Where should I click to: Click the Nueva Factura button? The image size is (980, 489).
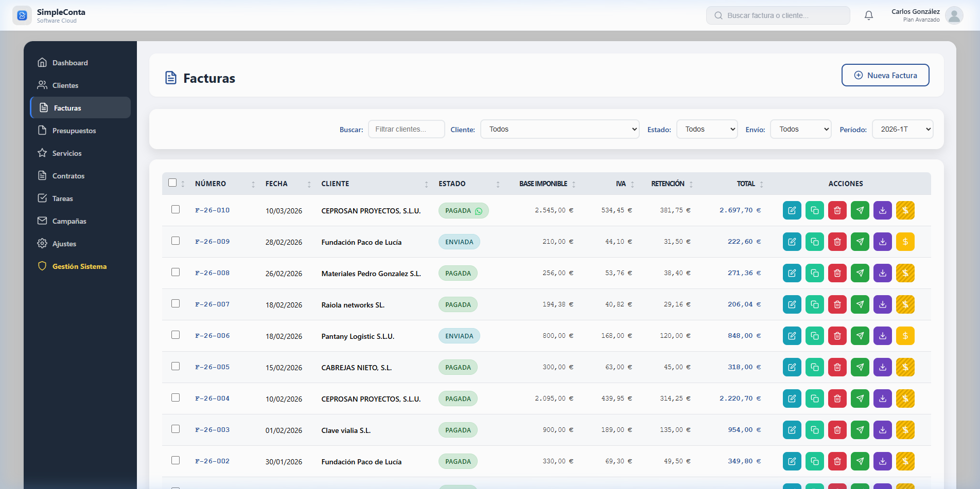[885, 75]
